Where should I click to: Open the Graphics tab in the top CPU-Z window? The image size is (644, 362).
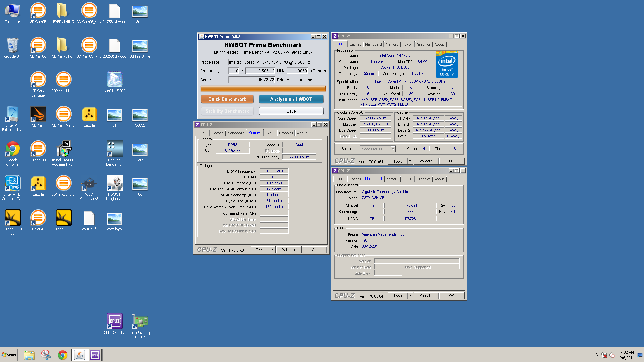point(423,44)
